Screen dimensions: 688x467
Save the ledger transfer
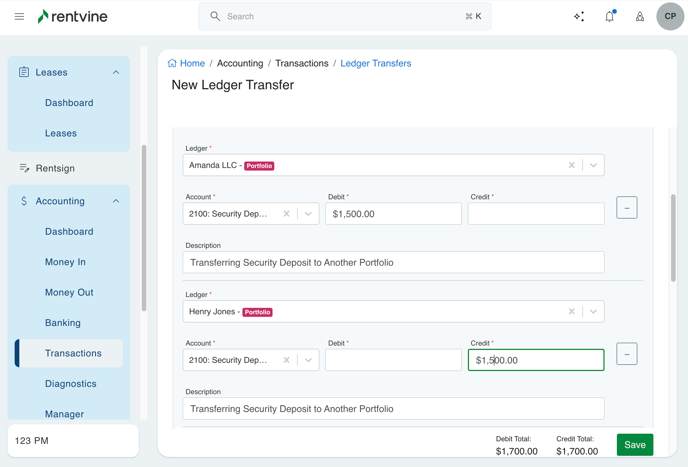click(634, 445)
